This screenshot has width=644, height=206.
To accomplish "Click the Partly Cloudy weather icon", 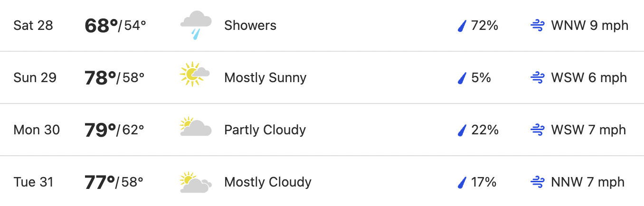I will point(196,127).
